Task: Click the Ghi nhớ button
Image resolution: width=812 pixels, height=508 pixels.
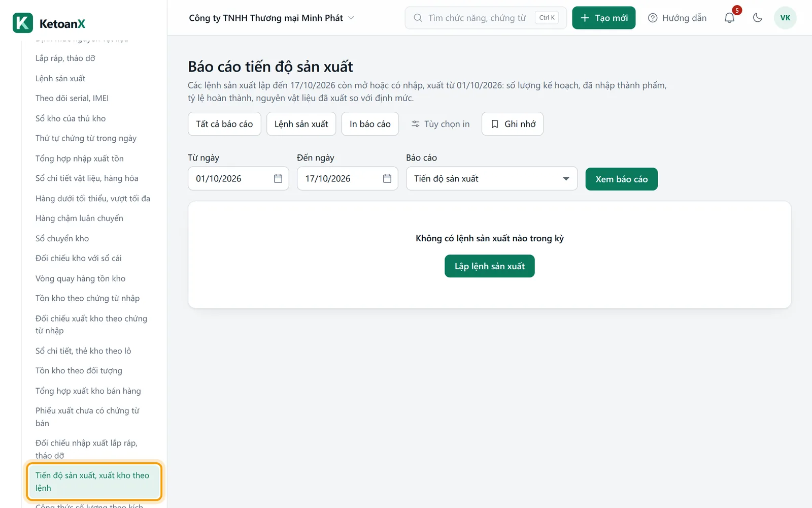Action: pos(513,124)
